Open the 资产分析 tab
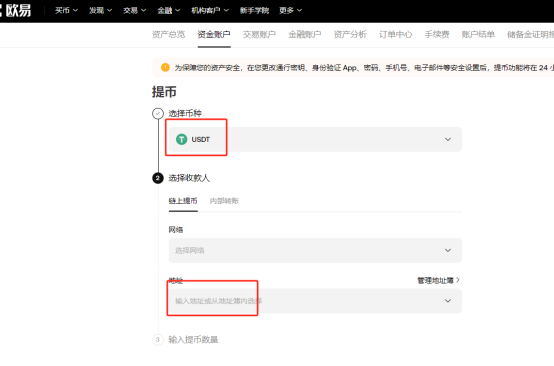Screen dimensions: 554x366 (x=350, y=34)
